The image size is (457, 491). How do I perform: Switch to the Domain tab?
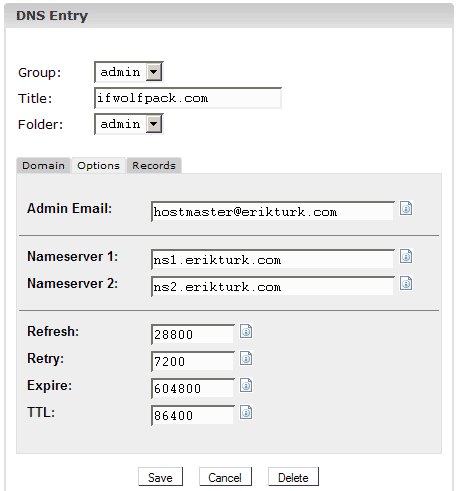43,165
